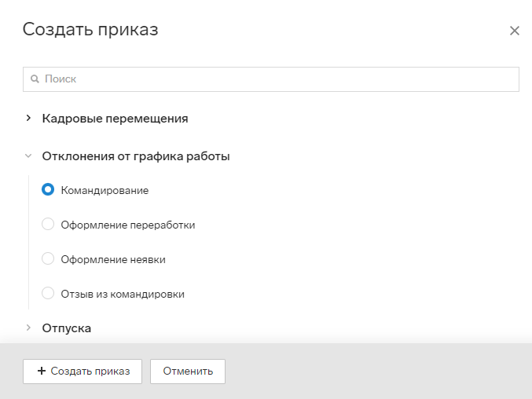
Task: Pick the Отзыв из командировки radio button
Action: [x=48, y=293]
